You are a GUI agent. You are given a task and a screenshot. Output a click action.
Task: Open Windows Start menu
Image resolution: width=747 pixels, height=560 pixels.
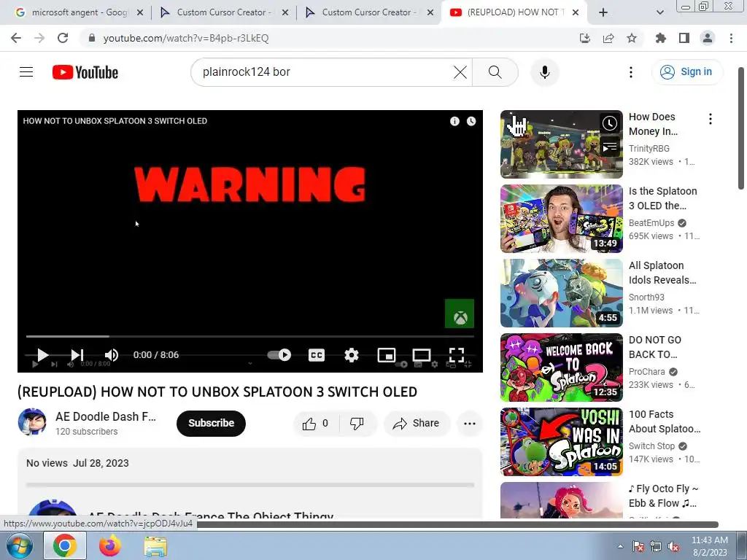click(18, 545)
